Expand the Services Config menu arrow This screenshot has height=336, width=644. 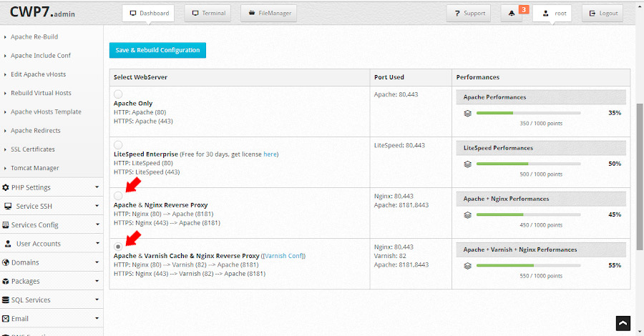coord(97,224)
